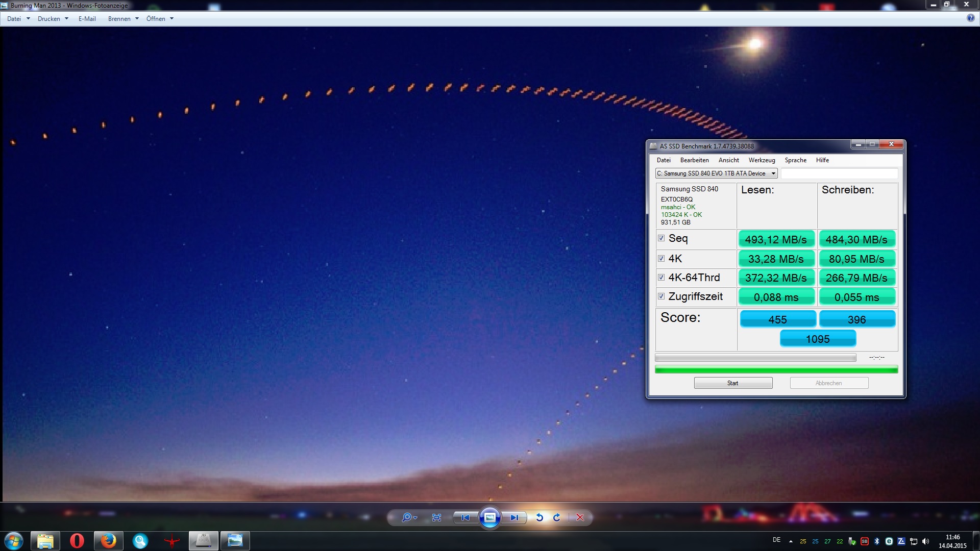
Task: Start the slideshow with the center button
Action: tap(489, 517)
